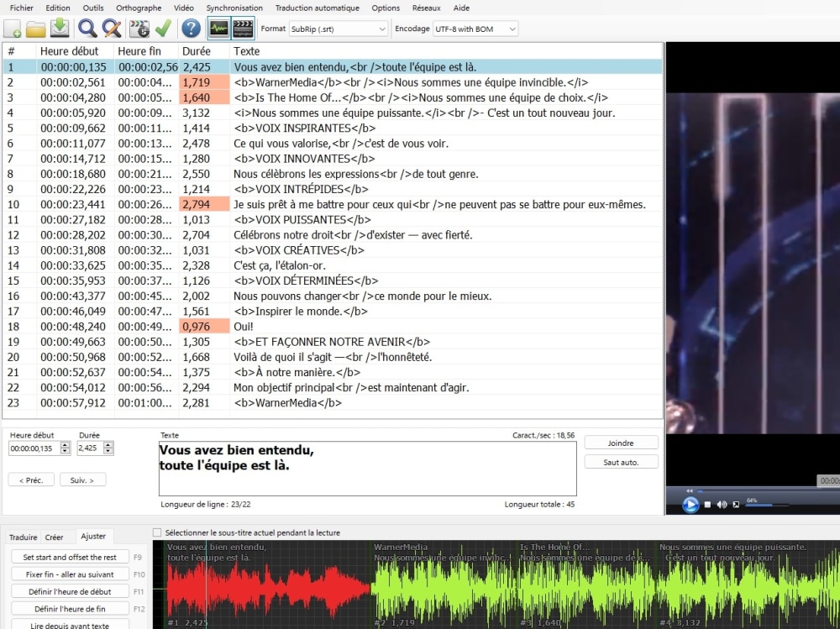Switch video to fullscreen with arrow icon
This screenshot has width=840, height=629.
736,505
